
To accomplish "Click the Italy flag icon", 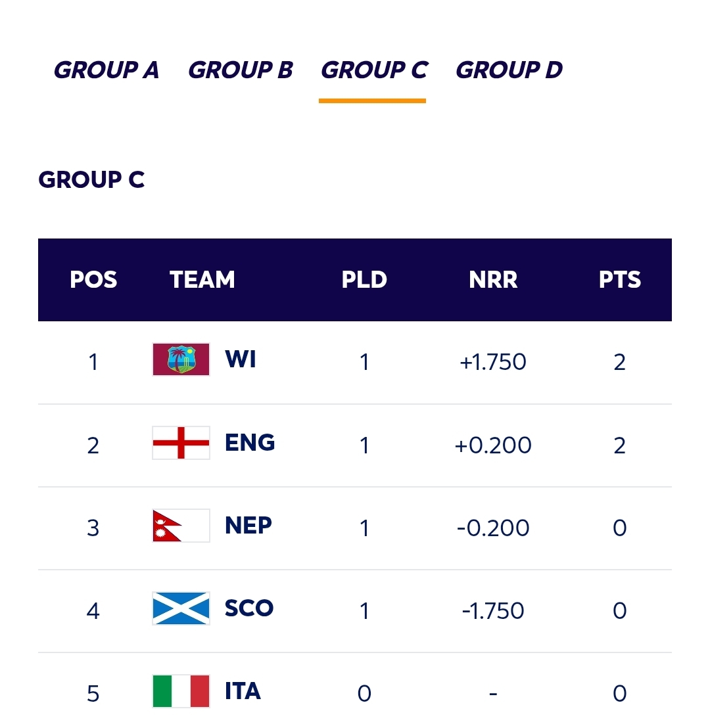I will click(181, 691).
